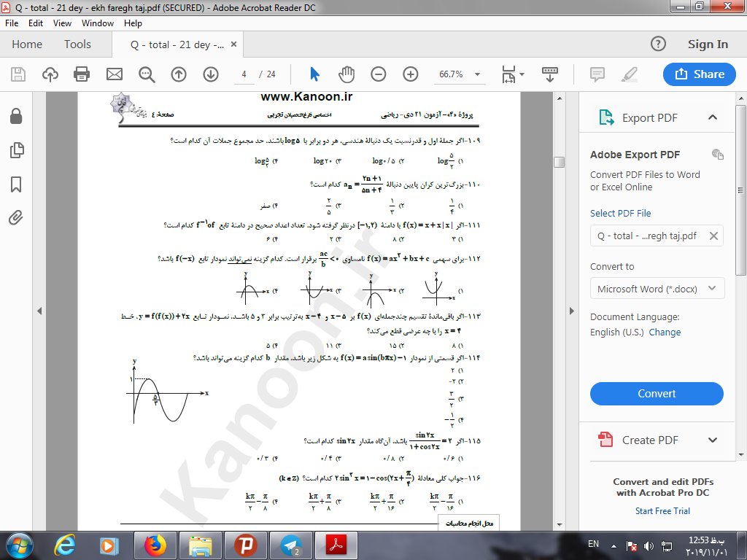Click the Start Free Trial link
Image resolution: width=747 pixels, height=560 pixels.
[x=662, y=511]
